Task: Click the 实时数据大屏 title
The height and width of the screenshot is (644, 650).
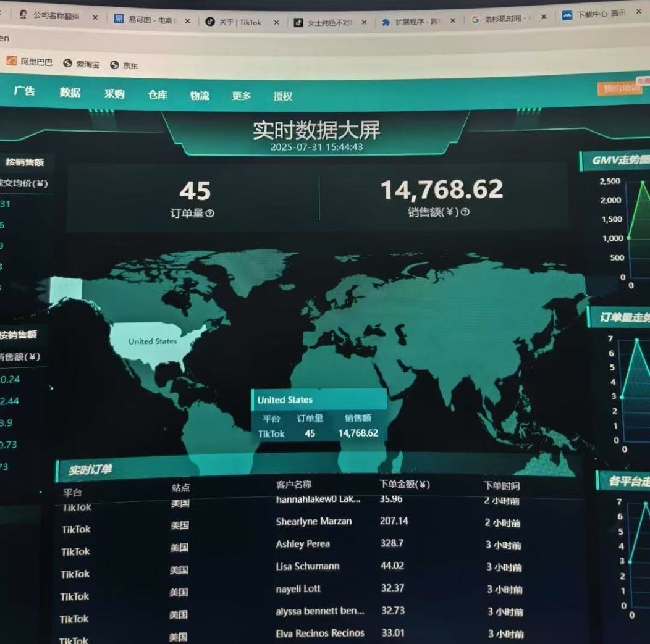Action: pos(316,130)
